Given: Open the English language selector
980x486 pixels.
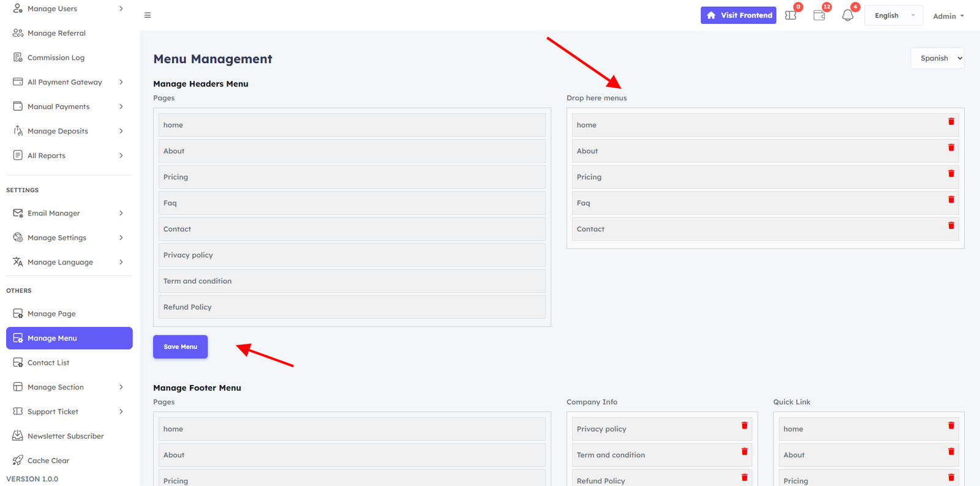Looking at the screenshot, I should coord(893,16).
